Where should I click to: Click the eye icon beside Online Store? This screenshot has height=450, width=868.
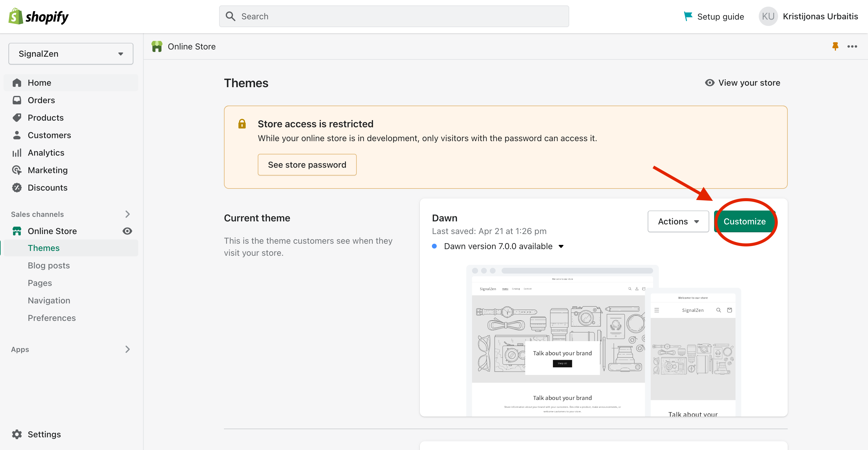pos(127,231)
